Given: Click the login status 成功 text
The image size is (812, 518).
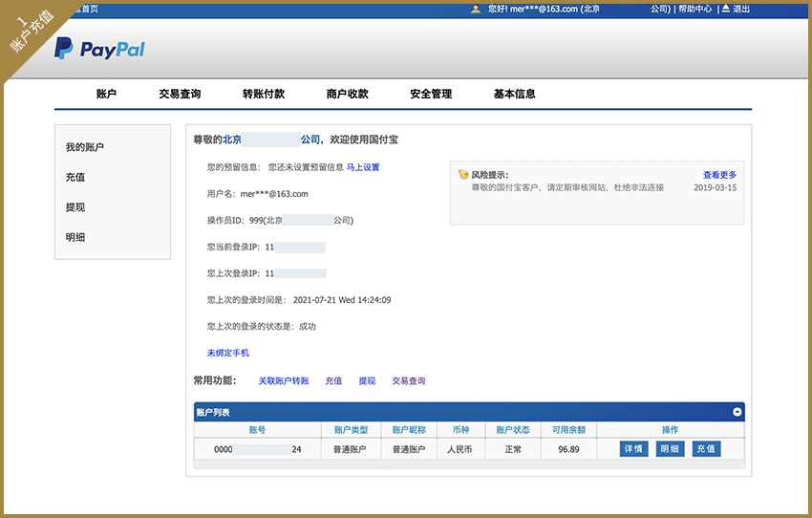Looking at the screenshot, I should [x=308, y=326].
